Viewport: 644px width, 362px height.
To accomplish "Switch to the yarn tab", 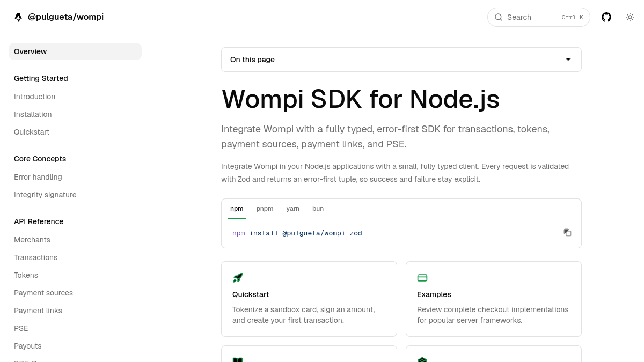I will click(293, 209).
